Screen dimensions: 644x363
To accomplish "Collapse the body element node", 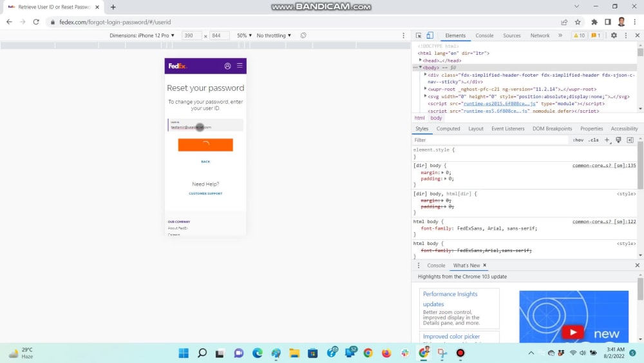I will click(420, 68).
